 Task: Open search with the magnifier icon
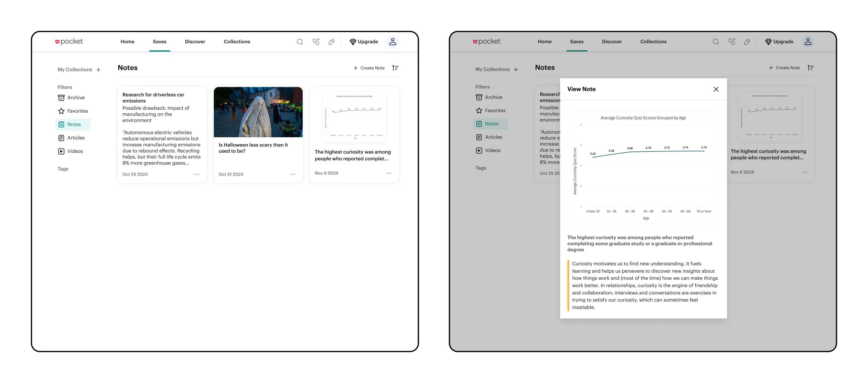point(299,41)
